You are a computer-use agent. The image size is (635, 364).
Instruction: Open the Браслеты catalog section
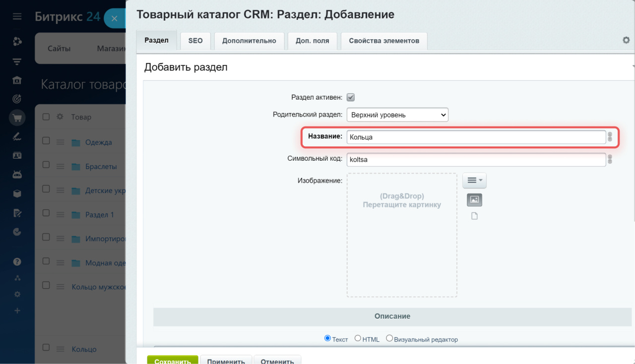[101, 167]
